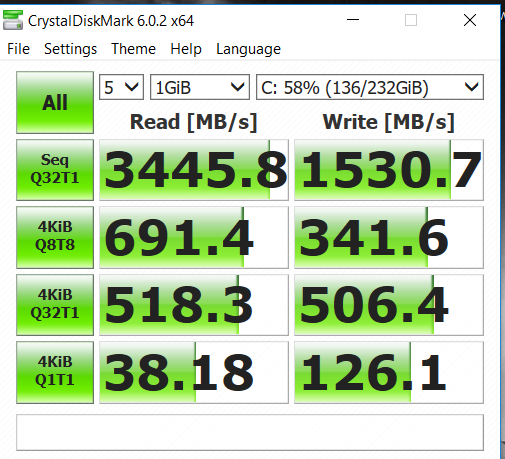Image resolution: width=505 pixels, height=459 pixels.
Task: Click the Read [MB/s] column header
Action: click(x=194, y=122)
